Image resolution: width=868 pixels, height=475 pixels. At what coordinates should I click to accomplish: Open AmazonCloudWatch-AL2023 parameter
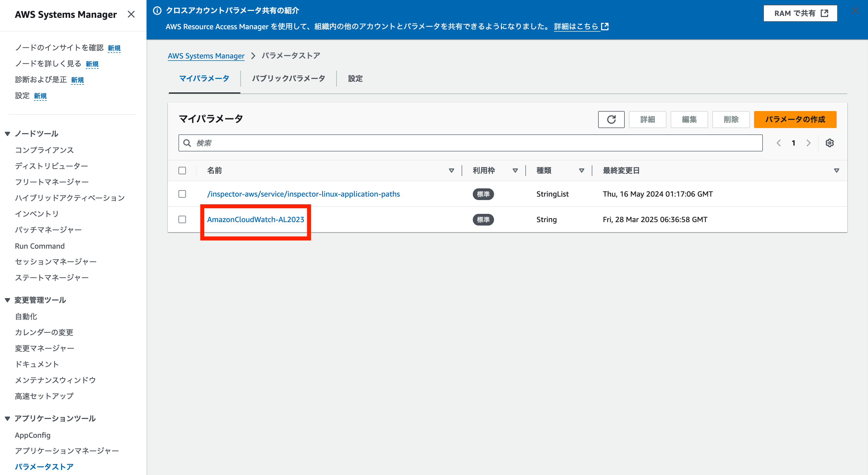click(256, 219)
